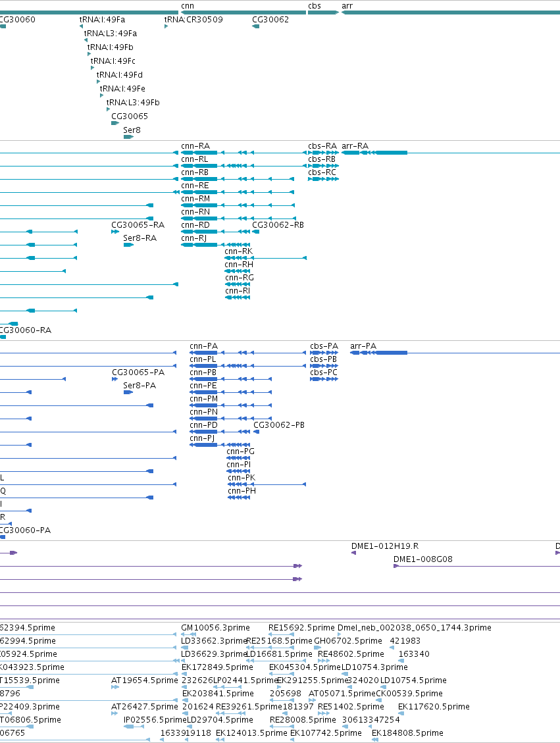Select the cnn-RN transcript label
560x743 pixels.
pos(195,212)
